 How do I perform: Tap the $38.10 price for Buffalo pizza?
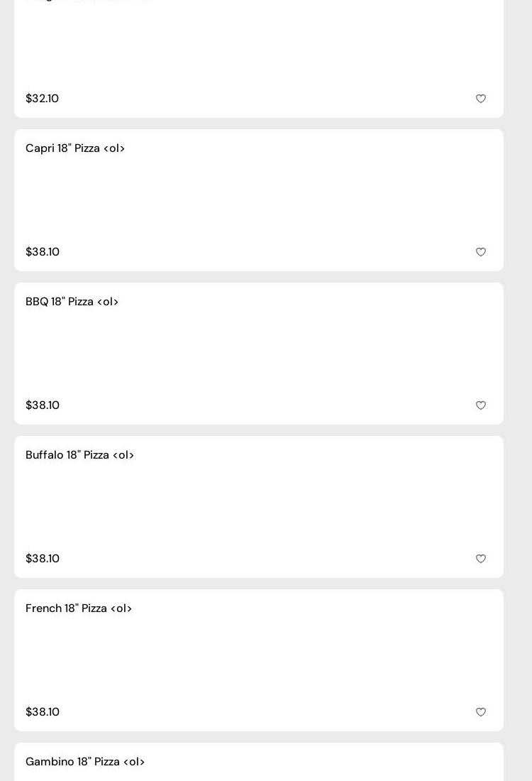click(x=43, y=559)
